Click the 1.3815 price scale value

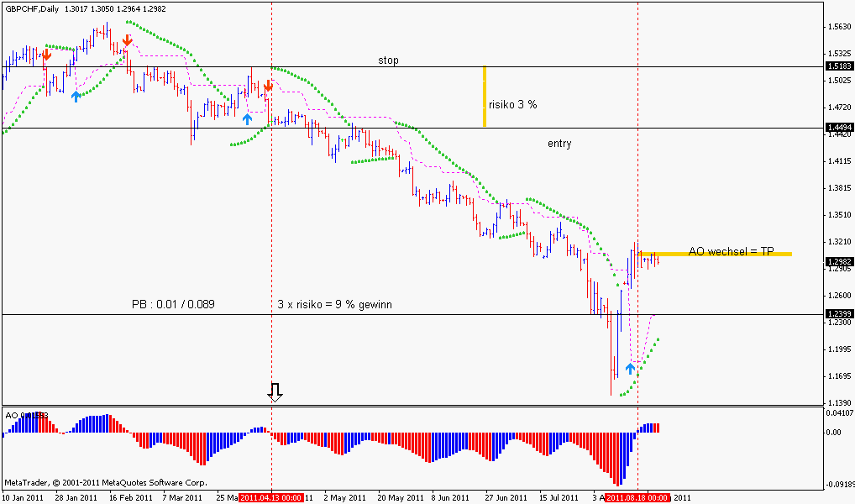839,187
